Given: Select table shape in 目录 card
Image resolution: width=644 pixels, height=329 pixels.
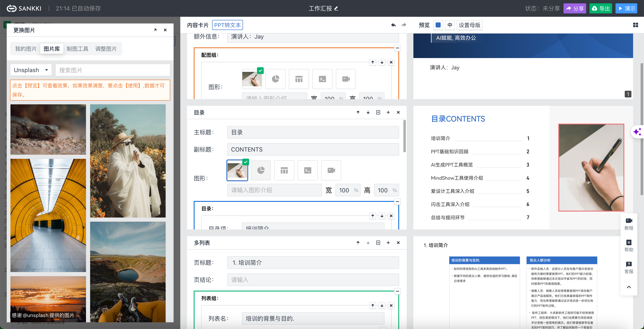Looking at the screenshot, I should click(x=284, y=170).
